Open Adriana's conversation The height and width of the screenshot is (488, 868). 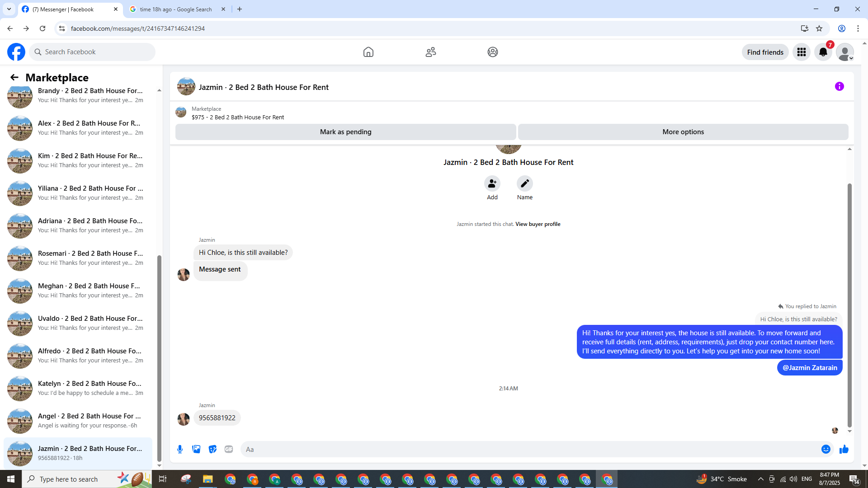[78, 225]
